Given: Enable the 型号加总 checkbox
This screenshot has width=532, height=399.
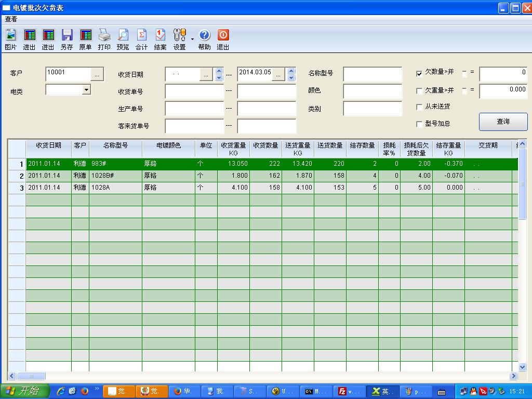Looking at the screenshot, I should (419, 124).
